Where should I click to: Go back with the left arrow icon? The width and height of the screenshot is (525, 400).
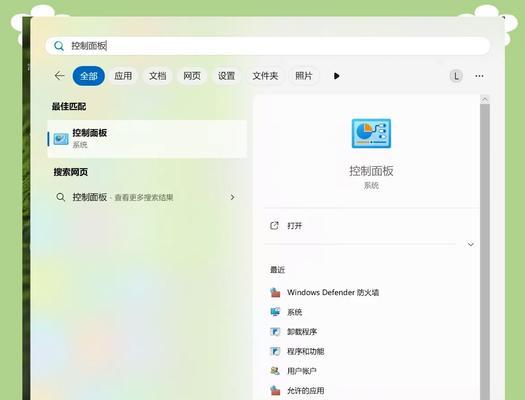point(59,76)
